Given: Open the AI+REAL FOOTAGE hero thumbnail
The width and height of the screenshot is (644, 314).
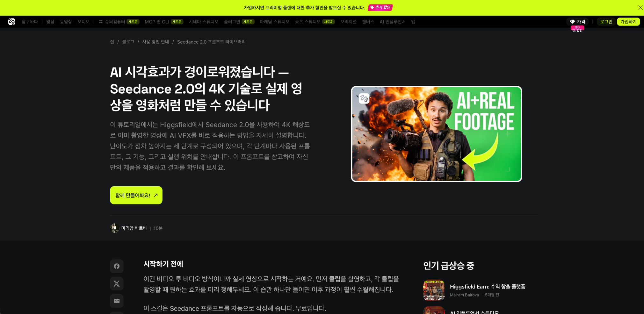Looking at the screenshot, I should pyautogui.click(x=436, y=134).
